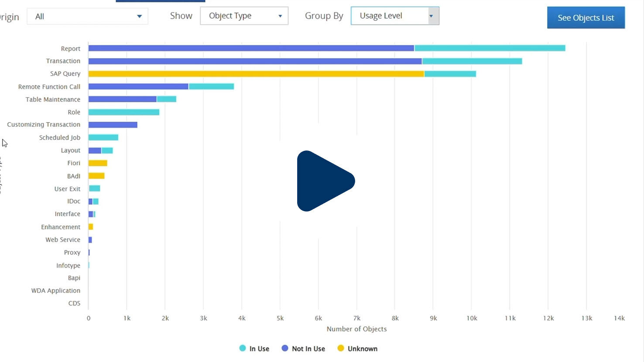Viewport: 644px width, 362px height.
Task: Open the Show dropdown set to Object Type
Action: click(x=244, y=16)
